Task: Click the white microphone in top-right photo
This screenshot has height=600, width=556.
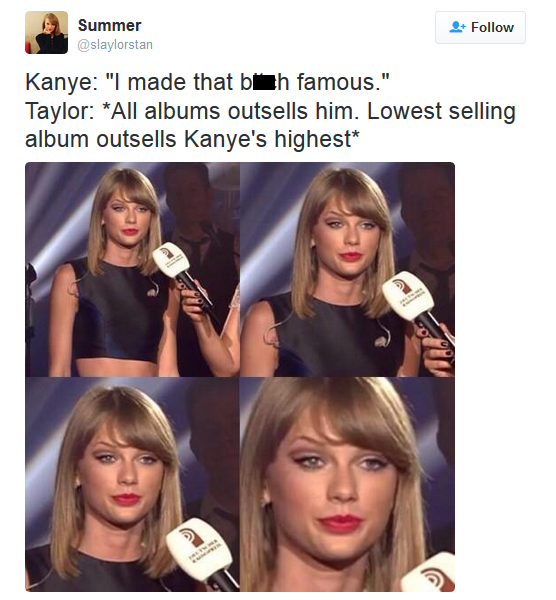Action: click(407, 295)
